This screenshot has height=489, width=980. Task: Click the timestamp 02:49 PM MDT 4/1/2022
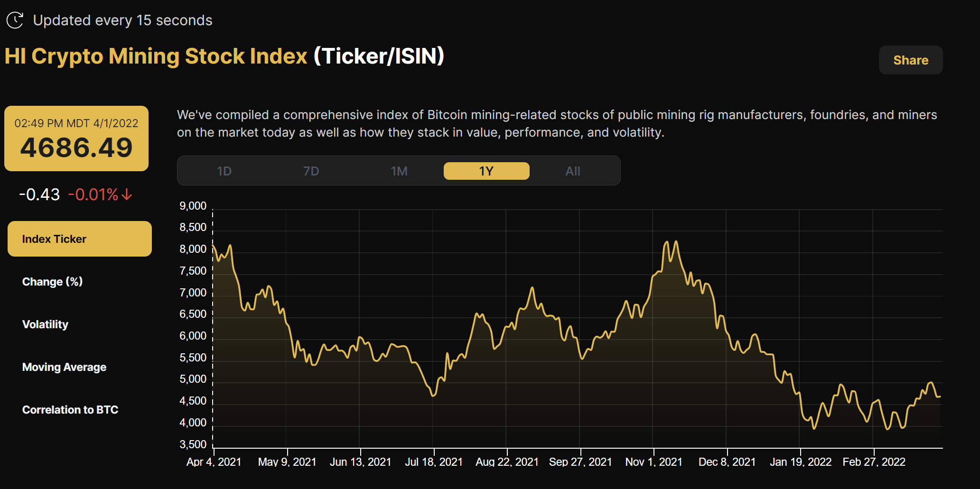[76, 123]
